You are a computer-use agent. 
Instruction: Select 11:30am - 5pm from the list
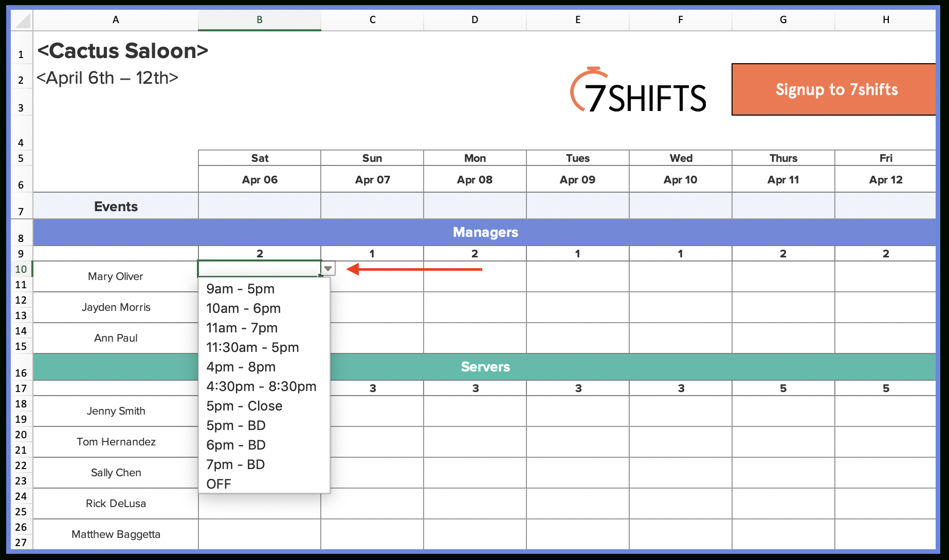264,347
